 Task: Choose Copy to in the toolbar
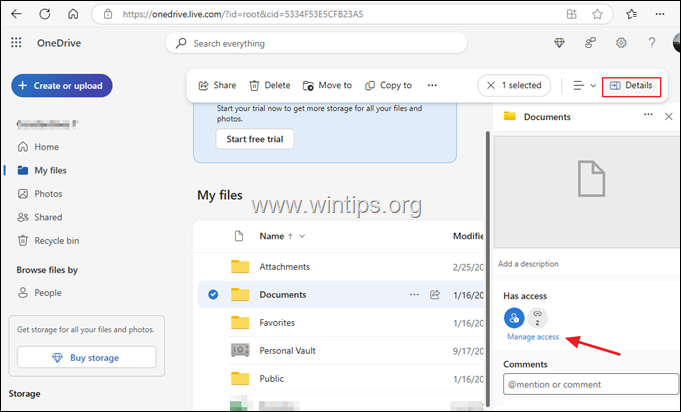click(x=388, y=85)
